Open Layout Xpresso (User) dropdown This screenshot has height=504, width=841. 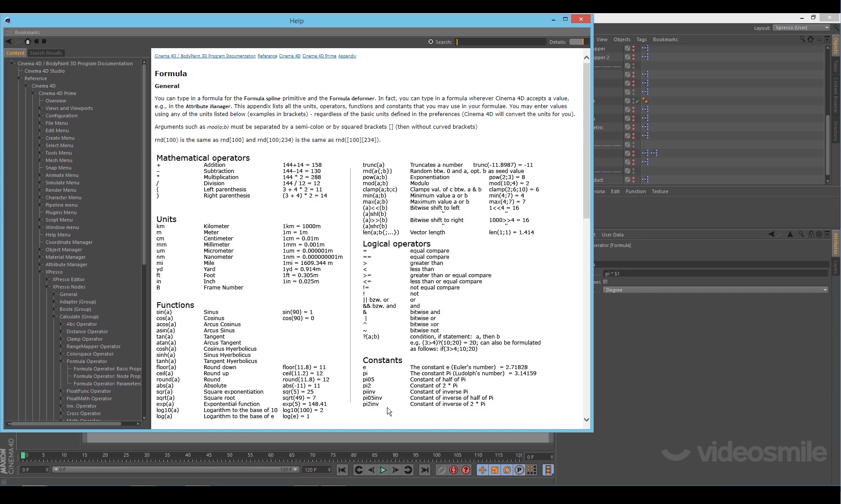tap(802, 28)
